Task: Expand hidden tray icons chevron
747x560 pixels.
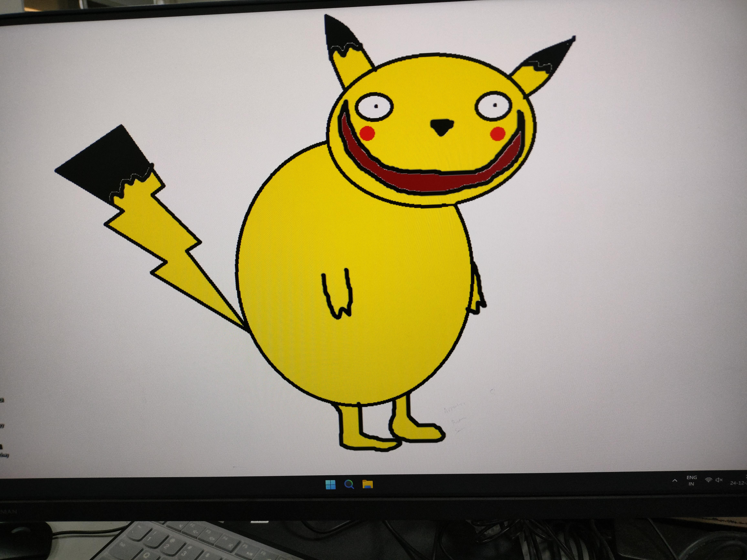Action: [675, 481]
